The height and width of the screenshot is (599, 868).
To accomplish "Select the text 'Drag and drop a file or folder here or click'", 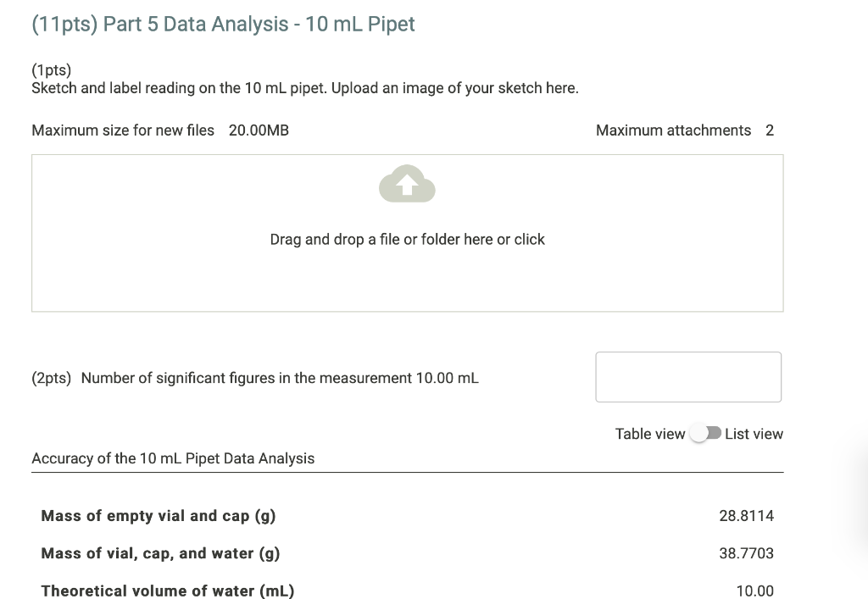I will pyautogui.click(x=407, y=239).
